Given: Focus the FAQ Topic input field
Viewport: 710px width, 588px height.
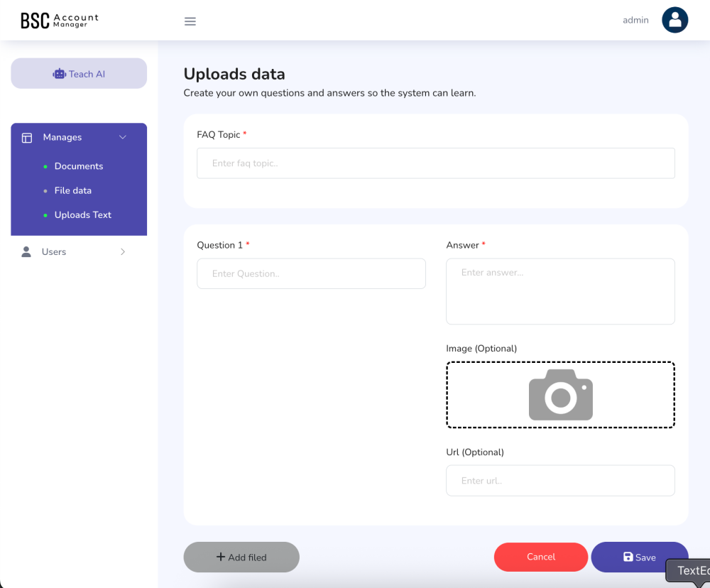Looking at the screenshot, I should coord(436,163).
